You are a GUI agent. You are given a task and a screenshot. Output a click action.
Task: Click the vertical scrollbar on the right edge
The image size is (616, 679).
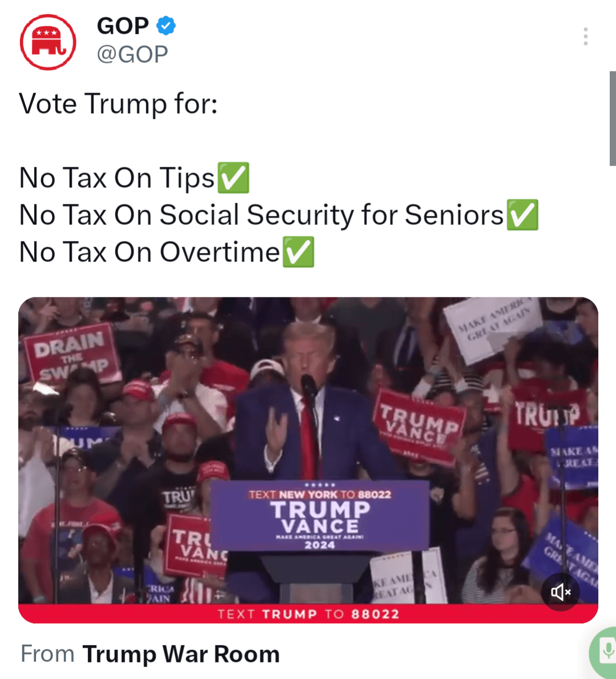click(613, 118)
